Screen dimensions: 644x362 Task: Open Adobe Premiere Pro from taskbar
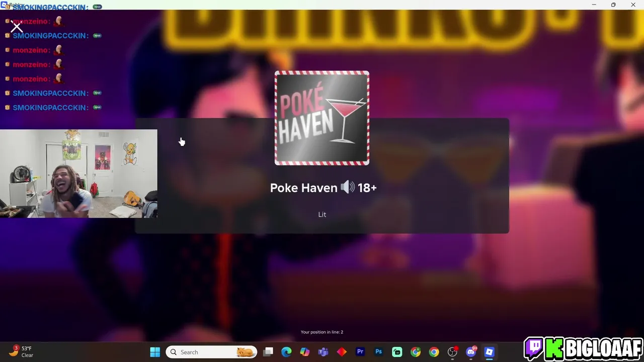point(360,352)
